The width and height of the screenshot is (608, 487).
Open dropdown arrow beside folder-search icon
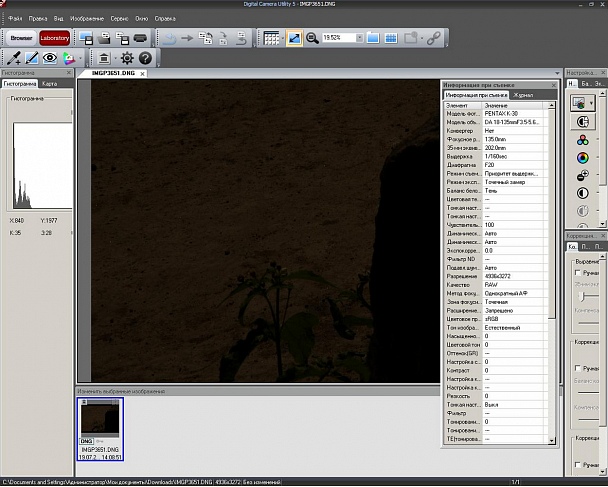[422, 38]
